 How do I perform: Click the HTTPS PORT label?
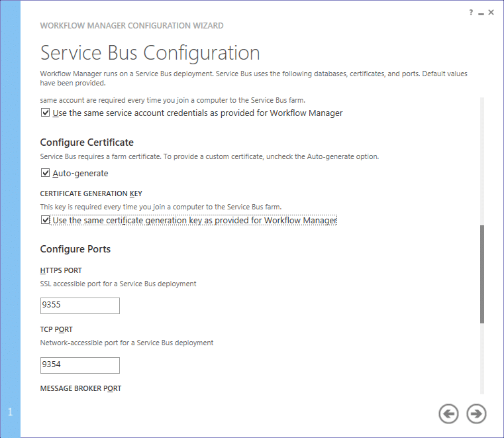pos(61,270)
